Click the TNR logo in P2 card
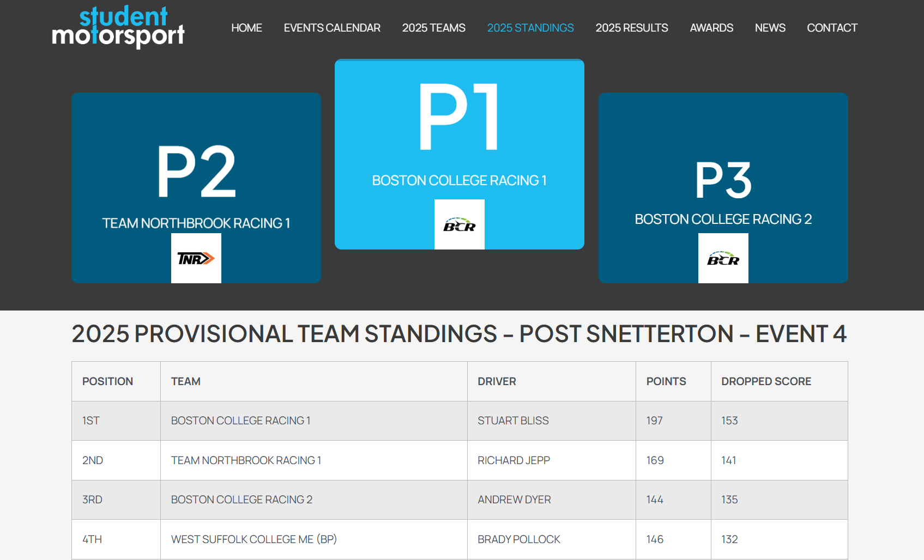 196,258
